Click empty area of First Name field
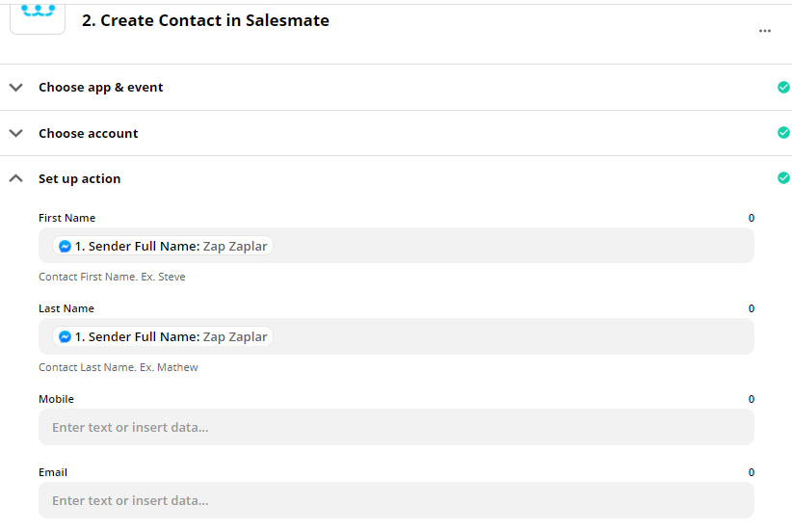Screen dimensions: 792x532 pos(513,246)
